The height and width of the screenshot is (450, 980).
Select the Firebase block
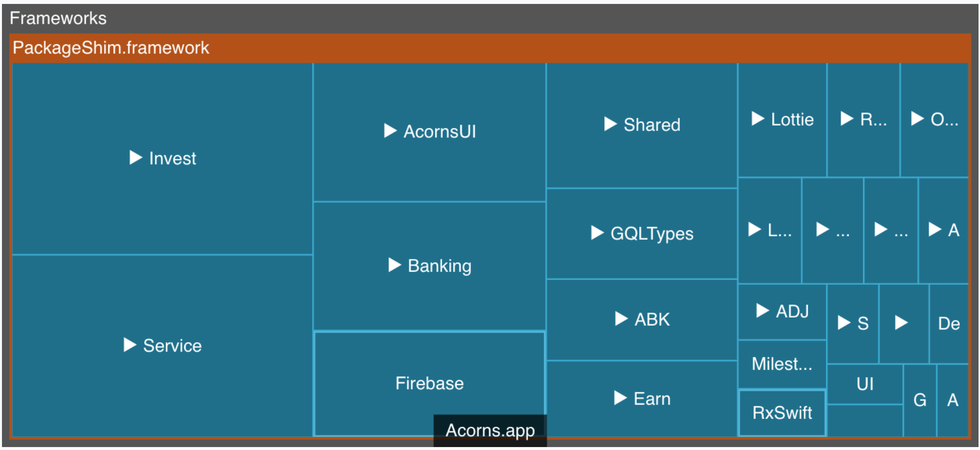click(x=429, y=383)
